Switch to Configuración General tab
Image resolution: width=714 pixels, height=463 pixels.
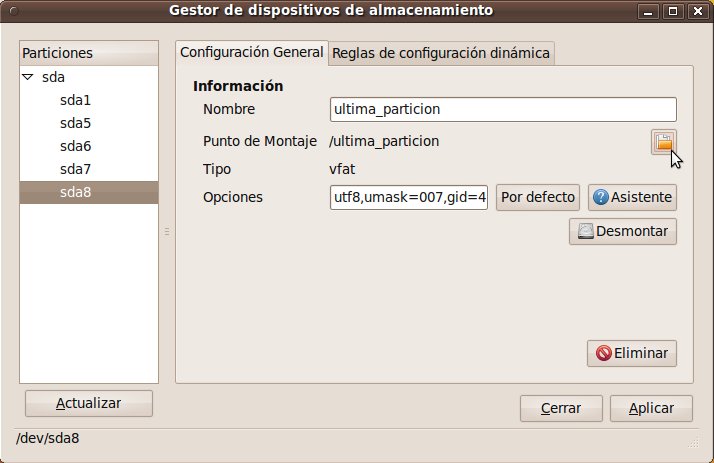pyautogui.click(x=251, y=53)
